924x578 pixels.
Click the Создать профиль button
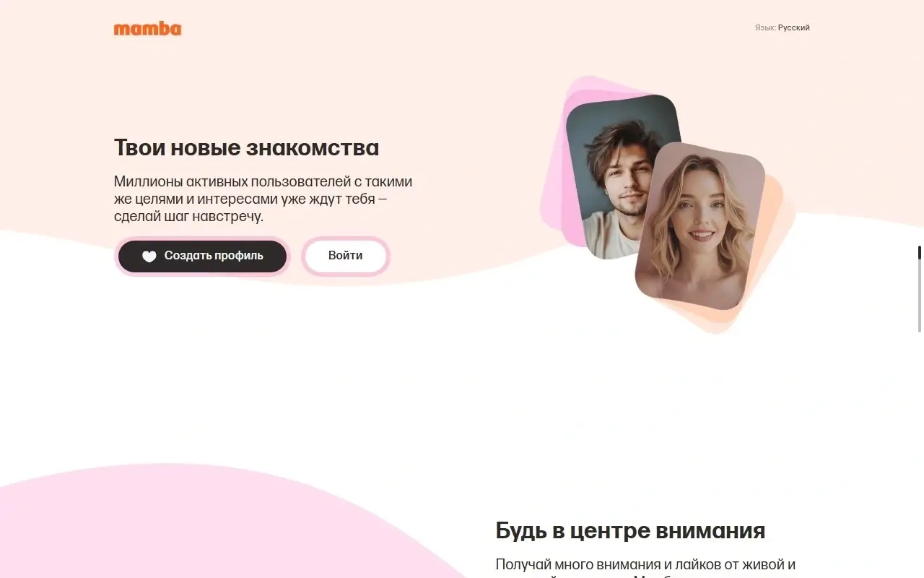tap(202, 256)
